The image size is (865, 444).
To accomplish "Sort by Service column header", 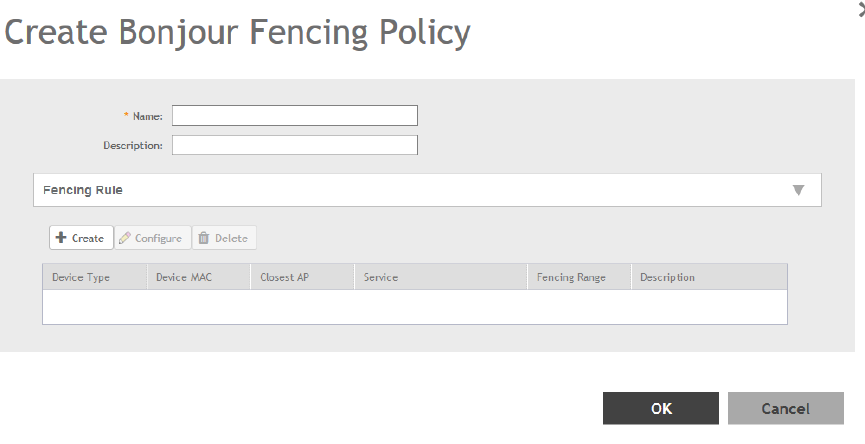I will (x=381, y=277).
